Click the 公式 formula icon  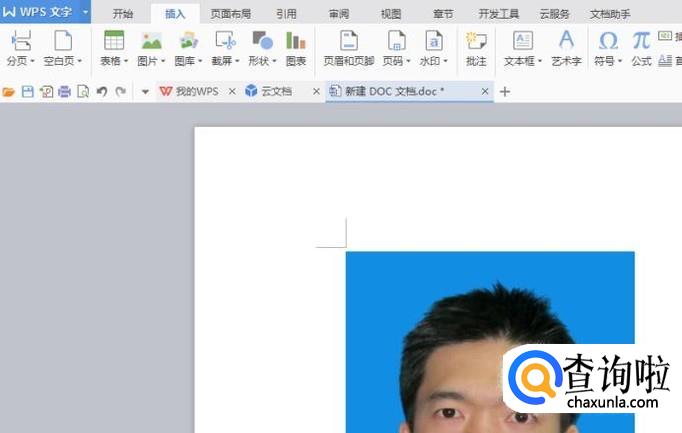[x=641, y=41]
